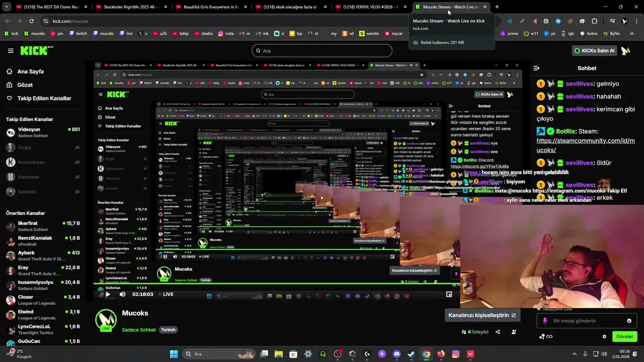Click the taskbar volume speaker icon
644x362 pixels.
[x=603, y=354]
